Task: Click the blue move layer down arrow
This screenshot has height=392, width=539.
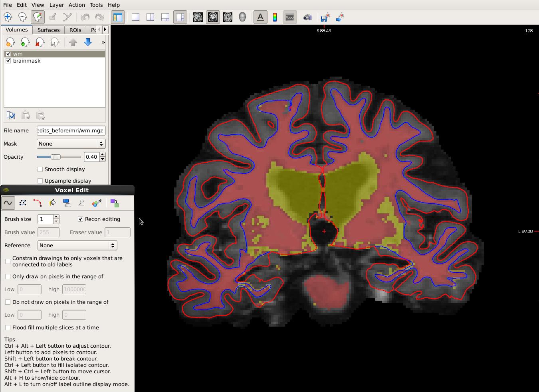Action: [x=88, y=42]
